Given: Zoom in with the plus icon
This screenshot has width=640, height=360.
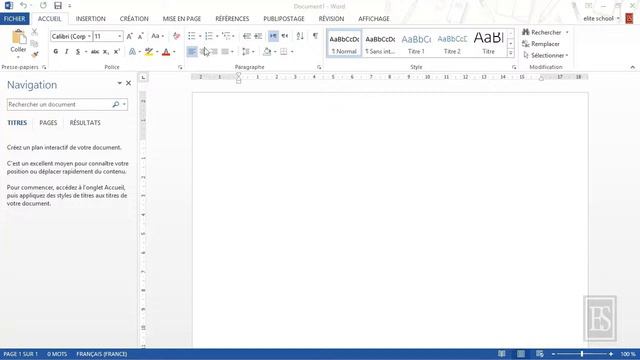Looking at the screenshot, I should [x=611, y=354].
